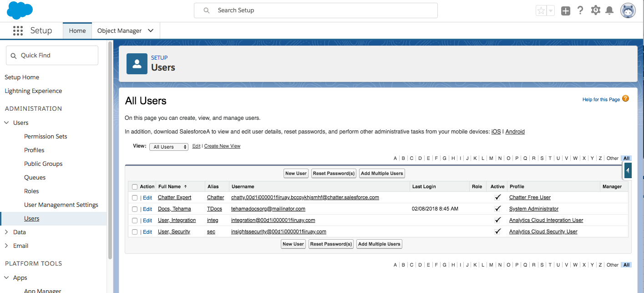
Task: Go to Setup Home in sidebar
Action: [22, 77]
